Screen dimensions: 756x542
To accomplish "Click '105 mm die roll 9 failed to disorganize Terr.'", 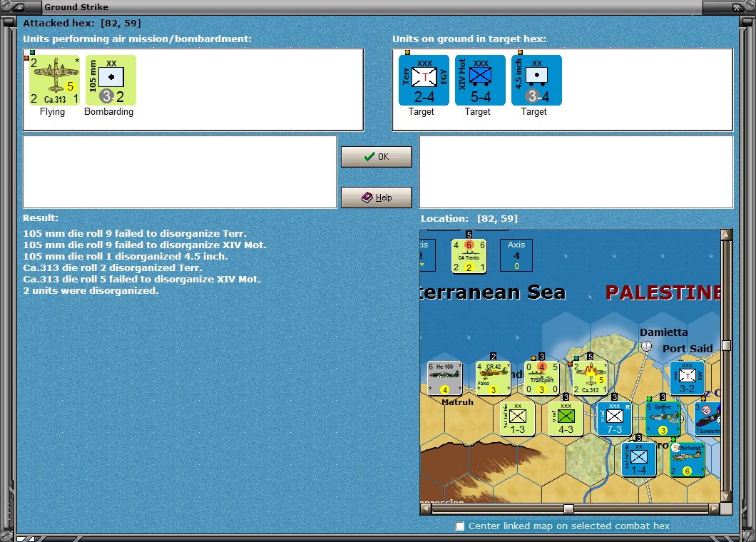I will coord(135,233).
